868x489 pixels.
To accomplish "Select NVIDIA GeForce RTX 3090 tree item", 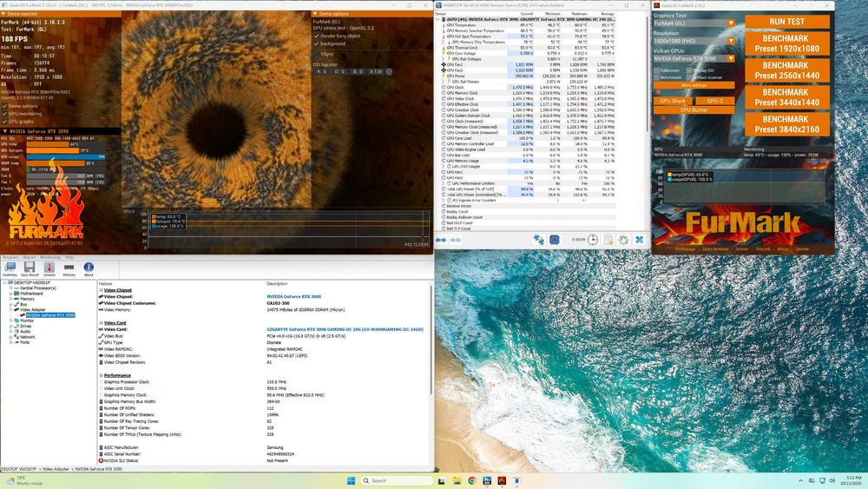I will tap(50, 315).
